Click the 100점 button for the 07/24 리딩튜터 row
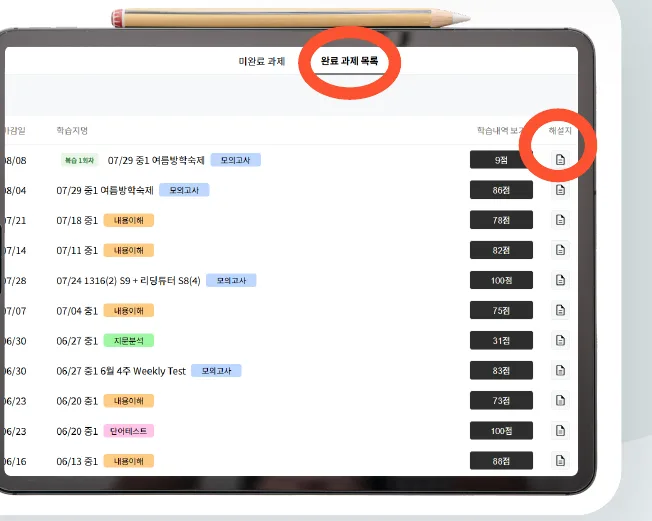 coord(501,280)
